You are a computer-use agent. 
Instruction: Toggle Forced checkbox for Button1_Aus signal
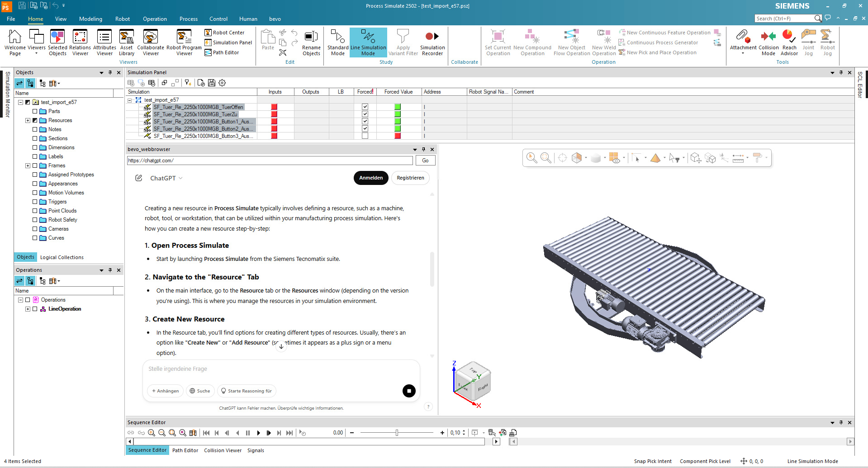click(x=365, y=122)
